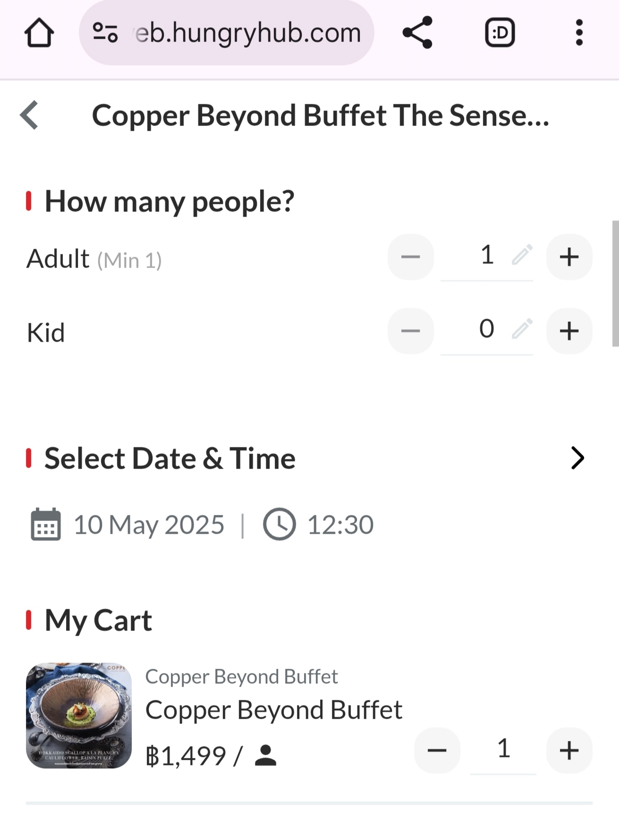The image size is (619, 840).
Task: Click the page scrollbar on the right
Action: click(615, 283)
